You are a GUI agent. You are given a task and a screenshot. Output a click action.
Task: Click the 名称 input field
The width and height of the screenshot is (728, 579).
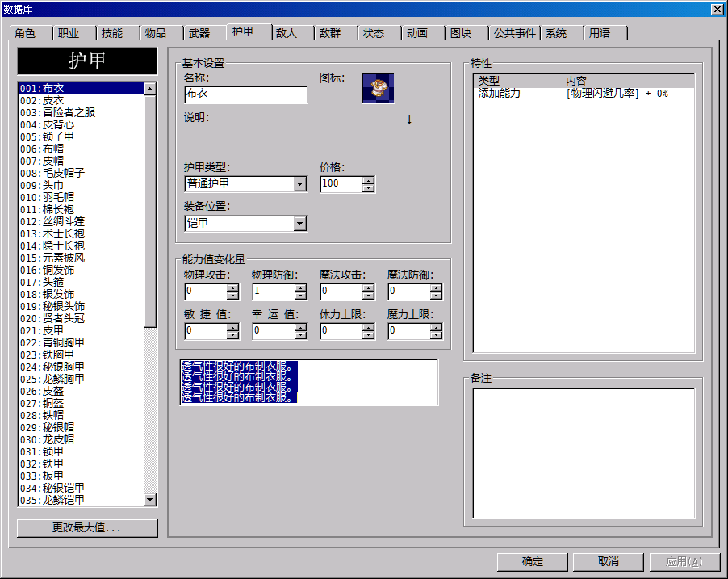pos(245,94)
